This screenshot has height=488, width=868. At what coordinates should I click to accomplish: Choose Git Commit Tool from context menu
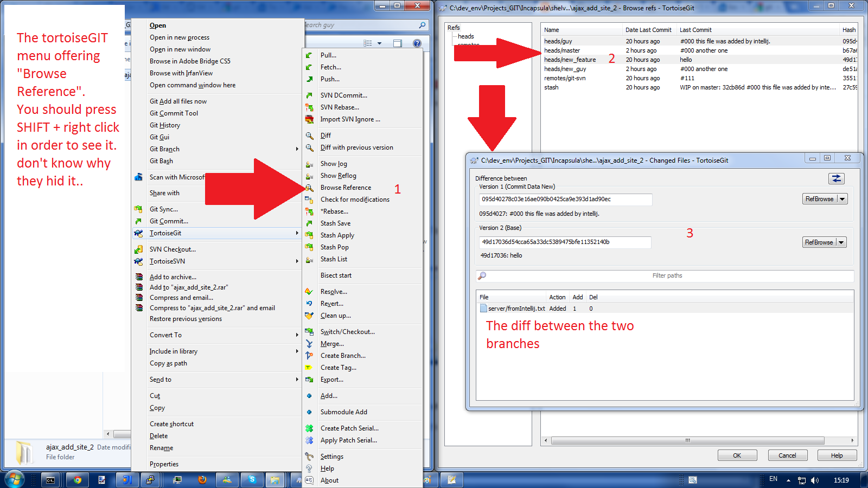point(174,113)
